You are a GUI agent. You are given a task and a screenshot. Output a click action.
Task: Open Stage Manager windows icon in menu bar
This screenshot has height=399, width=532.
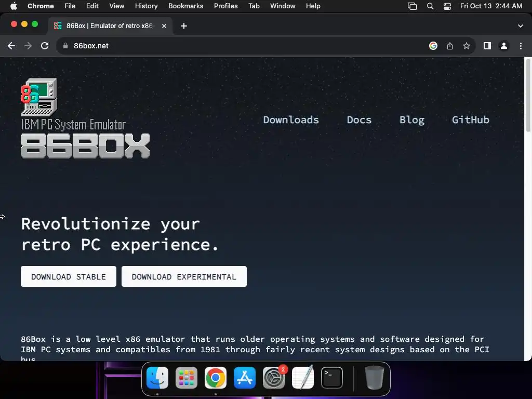pyautogui.click(x=412, y=6)
